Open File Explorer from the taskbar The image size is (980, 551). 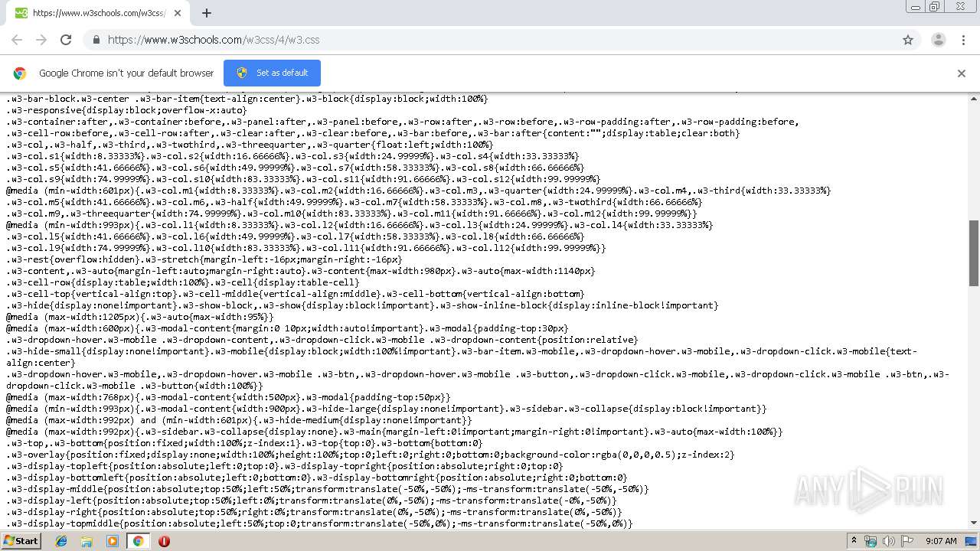point(87,541)
